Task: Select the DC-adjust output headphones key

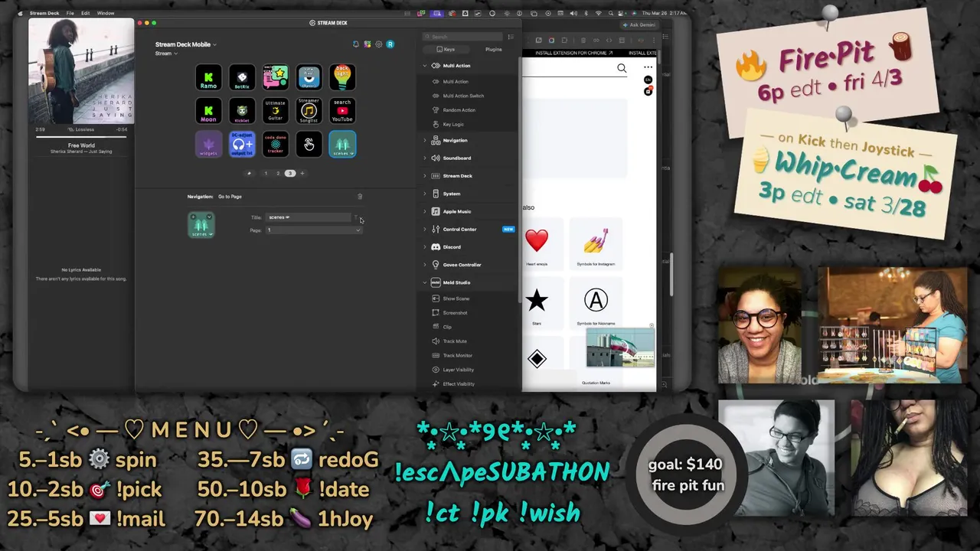Action: coord(242,144)
